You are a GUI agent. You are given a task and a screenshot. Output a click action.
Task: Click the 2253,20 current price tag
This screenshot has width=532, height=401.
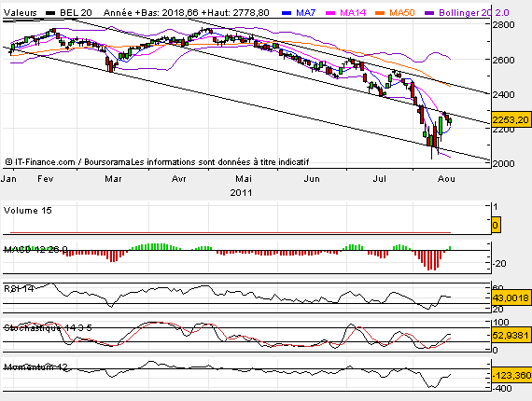point(511,119)
